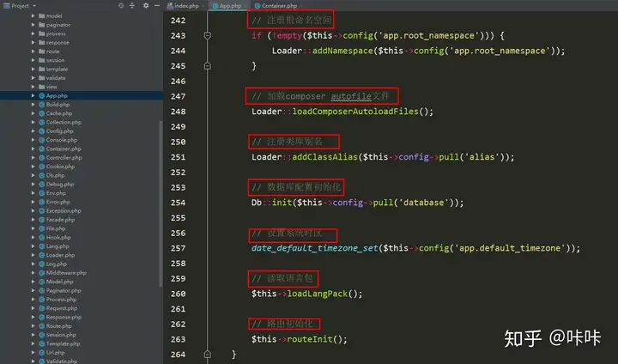Select the model folder icon
Screen dimensions: 618x364
pos(42,15)
